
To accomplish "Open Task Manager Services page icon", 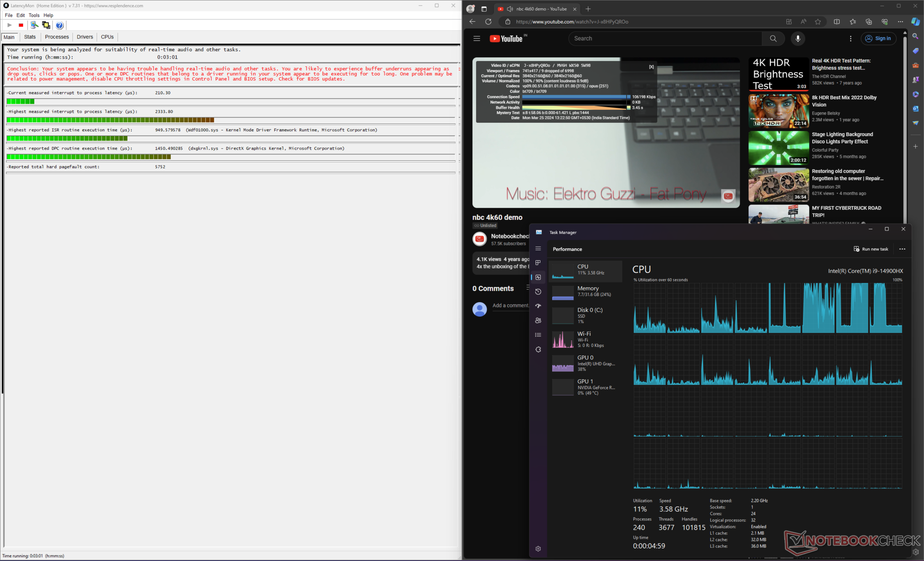I will click(x=538, y=349).
